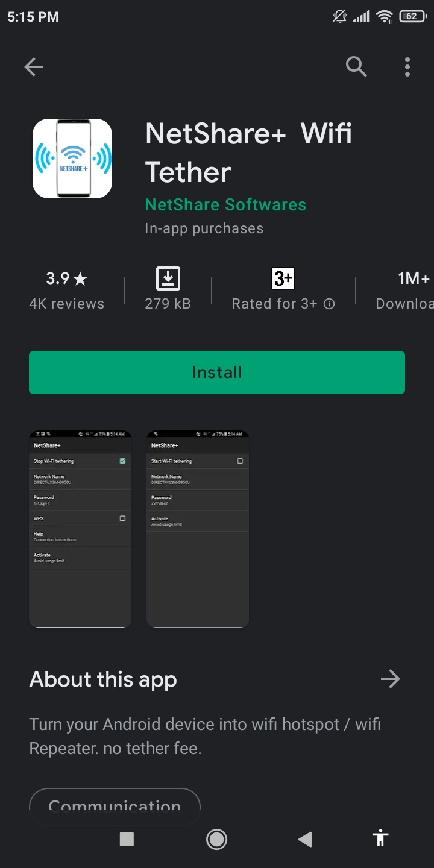Viewport: 434px width, 868px height.
Task: Tap the 1M+ downloads count
Action: (414, 278)
